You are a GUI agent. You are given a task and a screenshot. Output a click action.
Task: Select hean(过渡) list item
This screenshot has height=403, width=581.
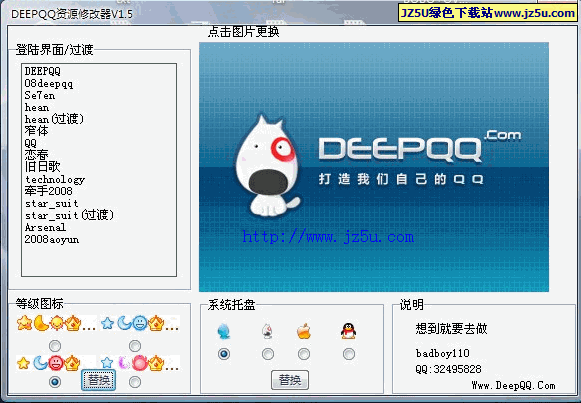click(54, 119)
